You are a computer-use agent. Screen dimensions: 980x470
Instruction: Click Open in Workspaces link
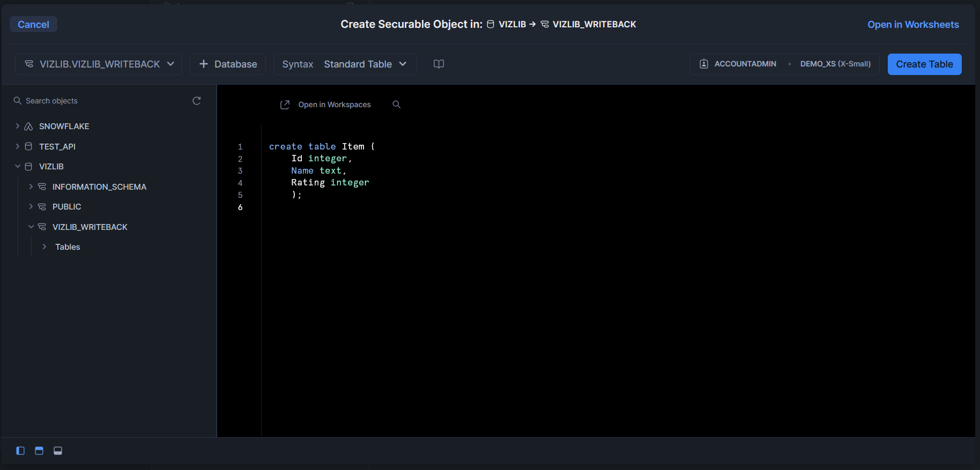click(x=335, y=105)
